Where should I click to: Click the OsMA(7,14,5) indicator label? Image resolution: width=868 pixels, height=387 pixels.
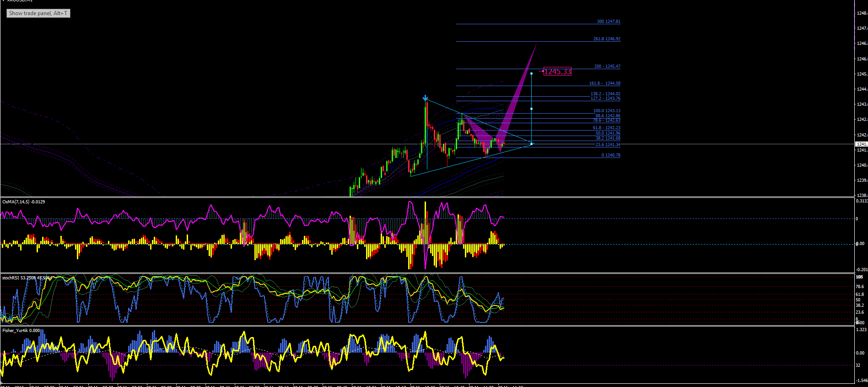coord(24,202)
